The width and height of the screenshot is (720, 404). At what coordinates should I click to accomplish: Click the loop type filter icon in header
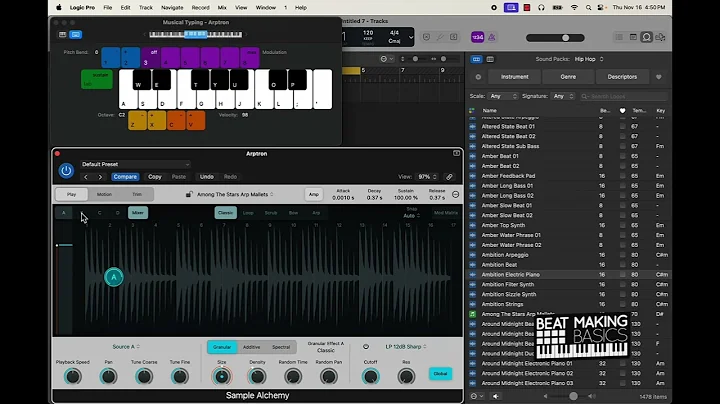tap(472, 111)
